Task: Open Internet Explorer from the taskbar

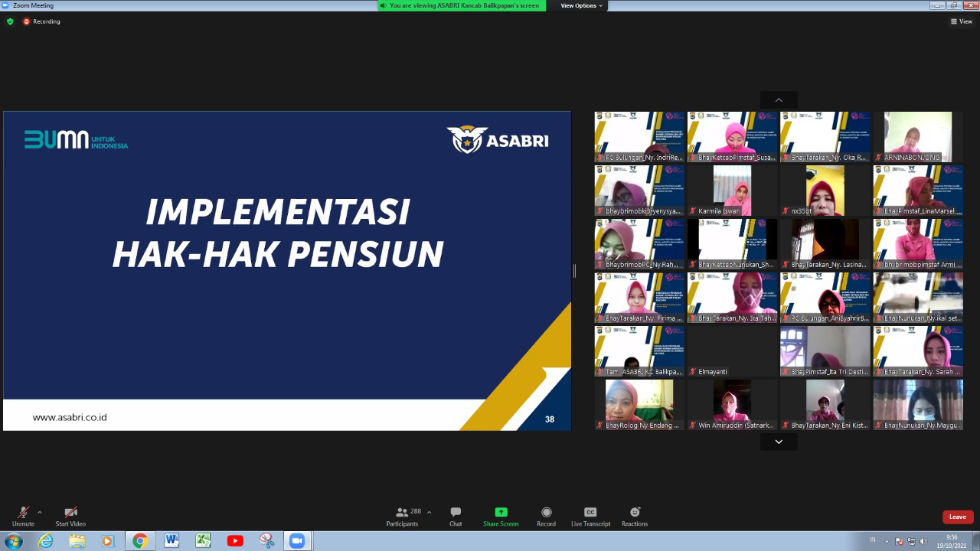Action: click(x=46, y=541)
